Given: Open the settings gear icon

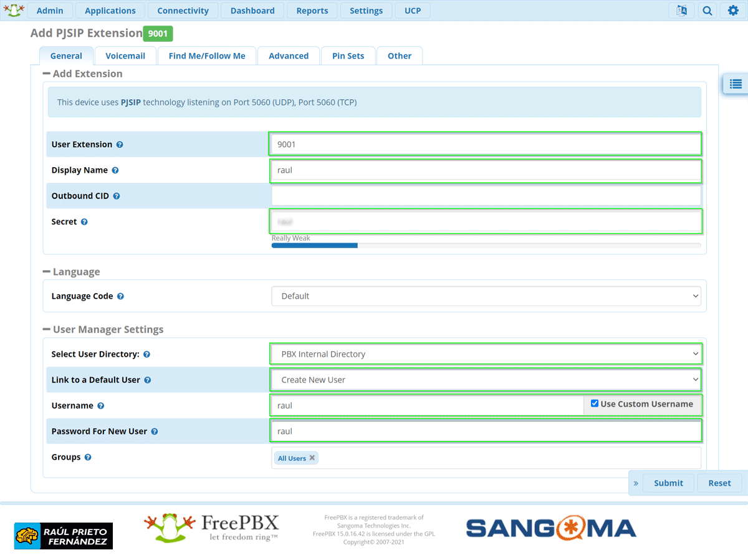Looking at the screenshot, I should click(733, 11).
